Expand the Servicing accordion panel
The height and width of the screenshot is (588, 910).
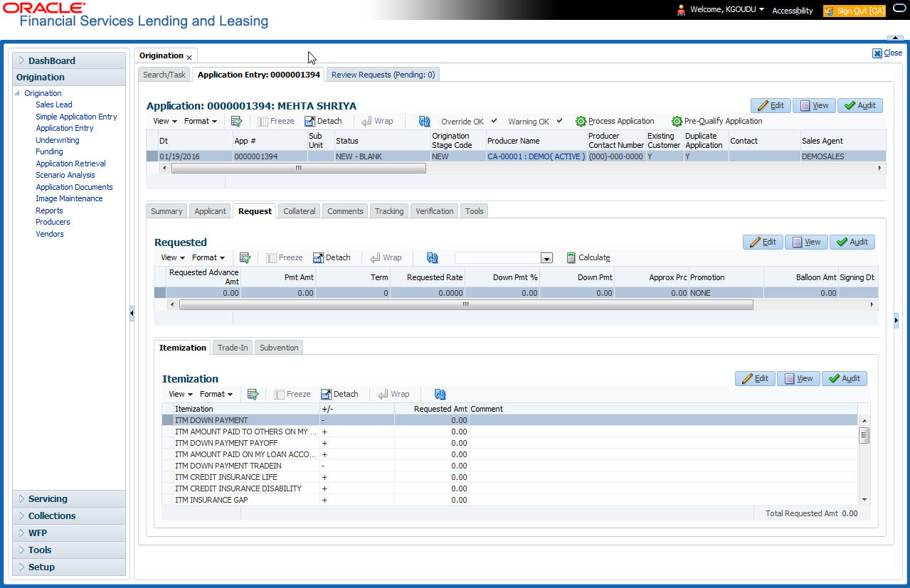69,499
